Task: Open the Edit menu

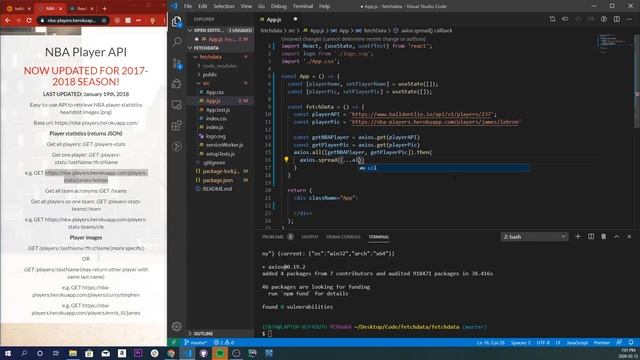Action: [x=202, y=6]
